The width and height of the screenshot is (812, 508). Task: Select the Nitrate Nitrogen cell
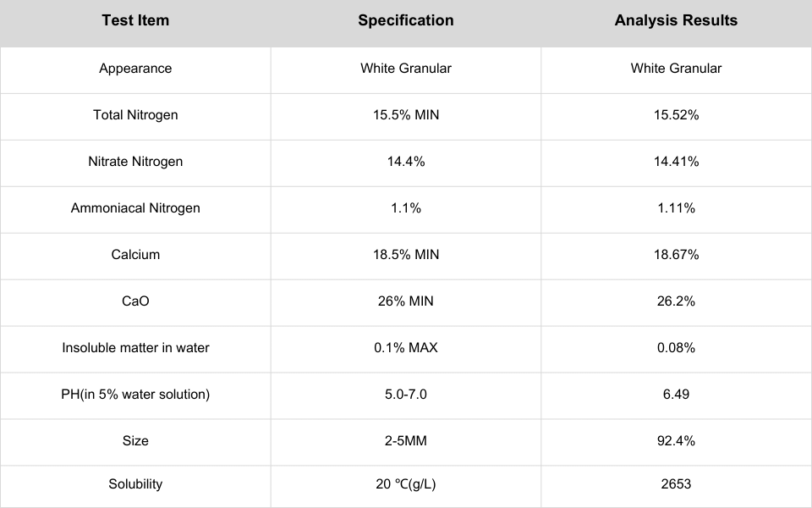coord(135,162)
